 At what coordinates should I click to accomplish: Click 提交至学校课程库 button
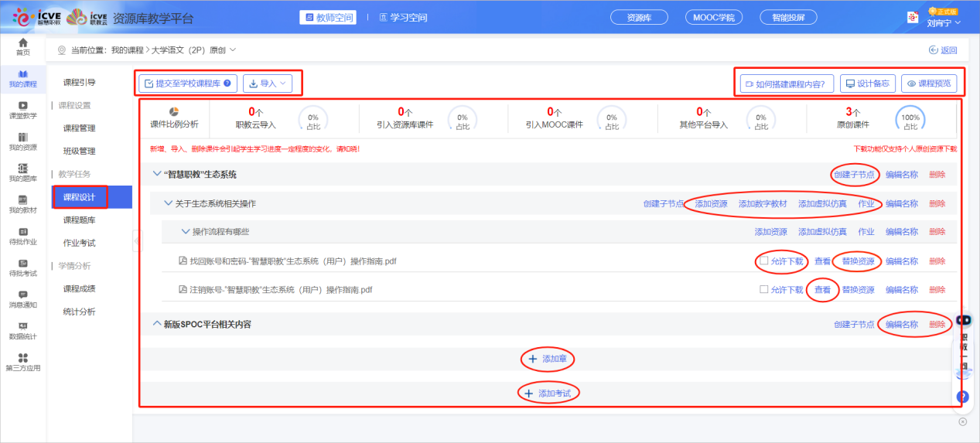187,83
